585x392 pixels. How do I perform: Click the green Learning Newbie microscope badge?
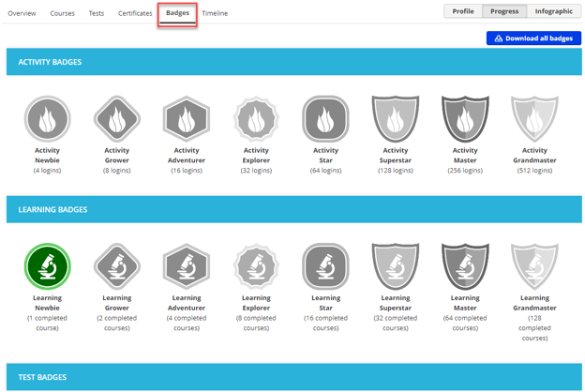point(48,266)
